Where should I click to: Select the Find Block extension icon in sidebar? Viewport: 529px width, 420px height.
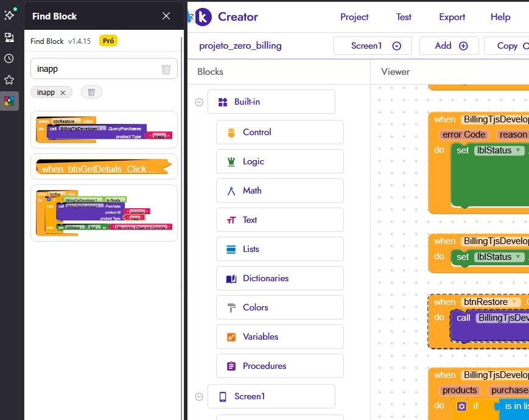9,101
